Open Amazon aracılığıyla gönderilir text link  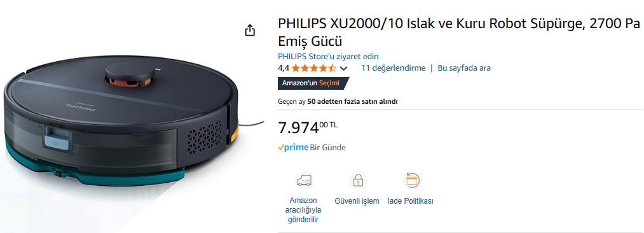[x=303, y=210]
